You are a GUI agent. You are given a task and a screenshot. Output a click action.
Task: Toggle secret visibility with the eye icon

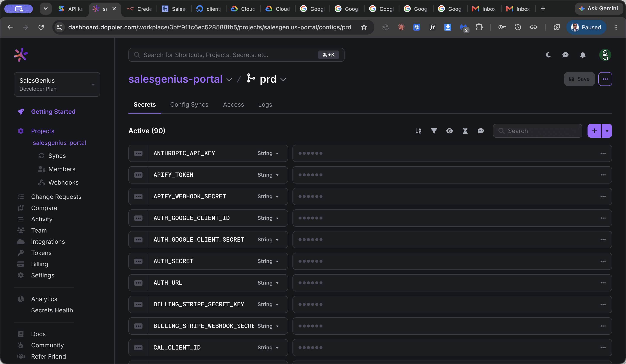[449, 131]
